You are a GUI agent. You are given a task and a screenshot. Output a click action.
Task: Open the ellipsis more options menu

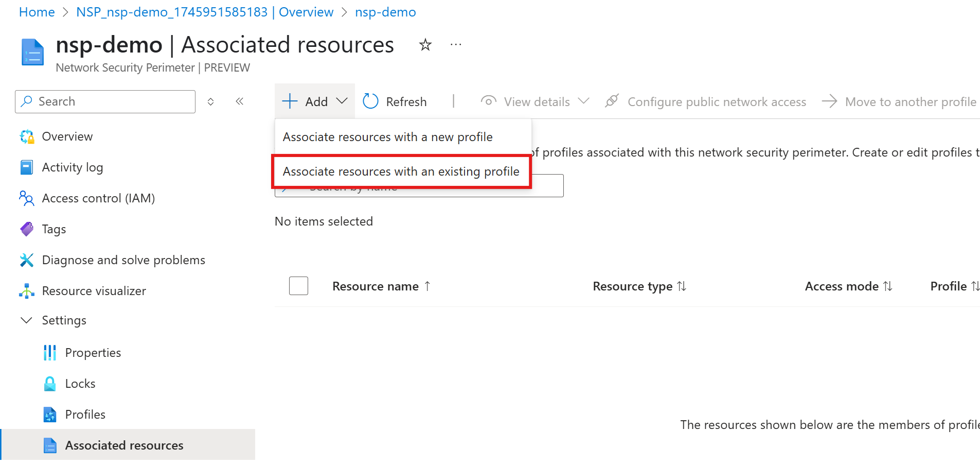click(x=456, y=45)
